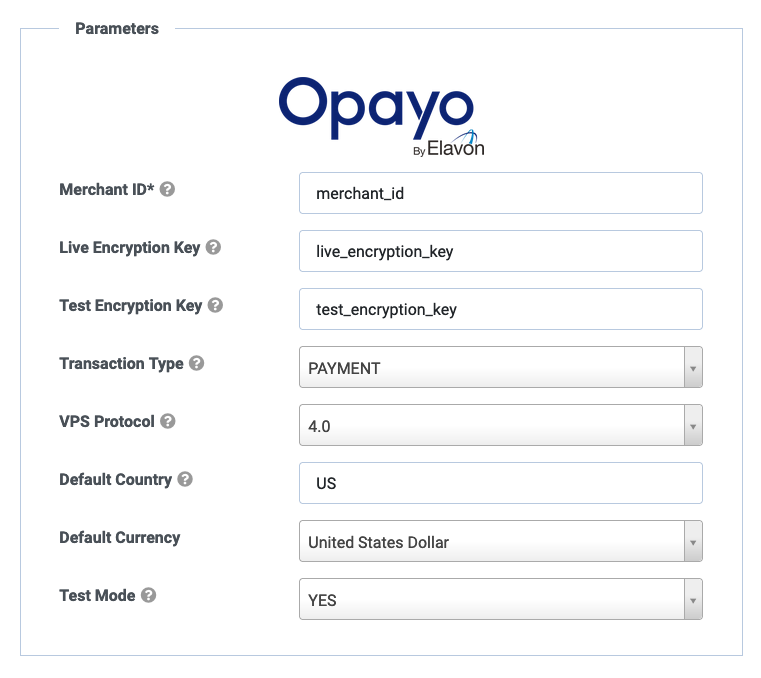Click the help icon next to Merchant ID
Screen dimensions: 761x678
[x=167, y=189]
